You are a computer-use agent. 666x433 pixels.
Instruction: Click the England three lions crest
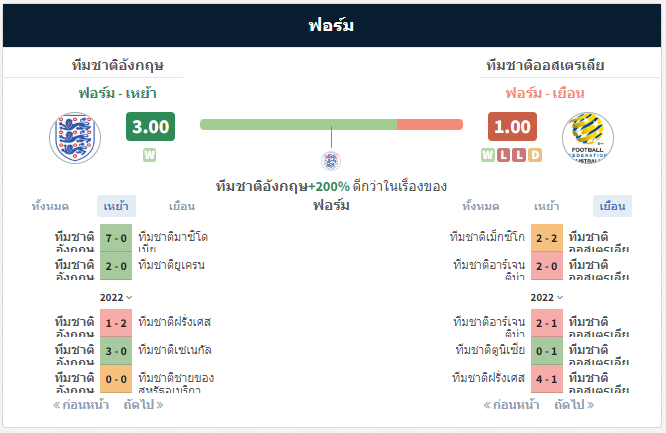click(x=75, y=138)
